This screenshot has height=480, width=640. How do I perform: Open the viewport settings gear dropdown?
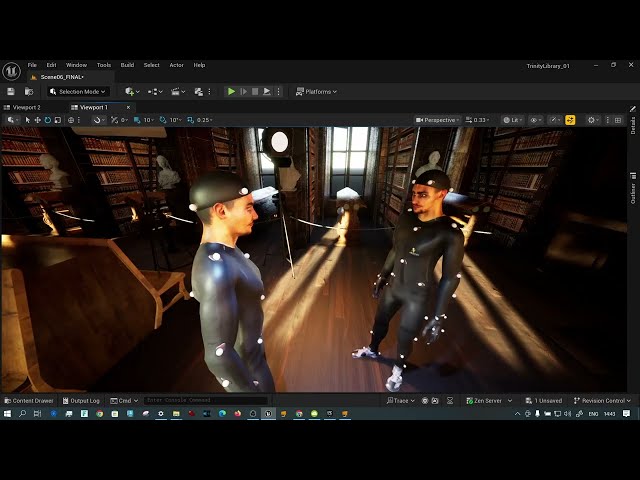(593, 120)
